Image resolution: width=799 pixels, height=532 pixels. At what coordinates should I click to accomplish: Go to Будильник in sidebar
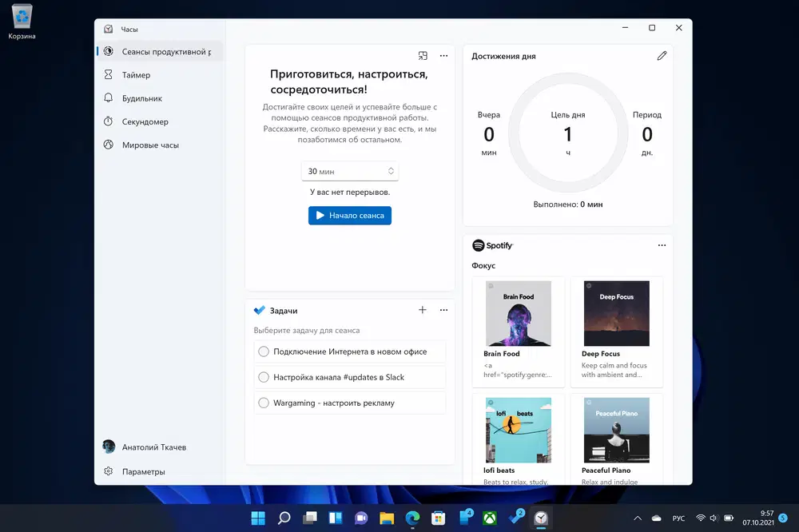pyautogui.click(x=161, y=98)
